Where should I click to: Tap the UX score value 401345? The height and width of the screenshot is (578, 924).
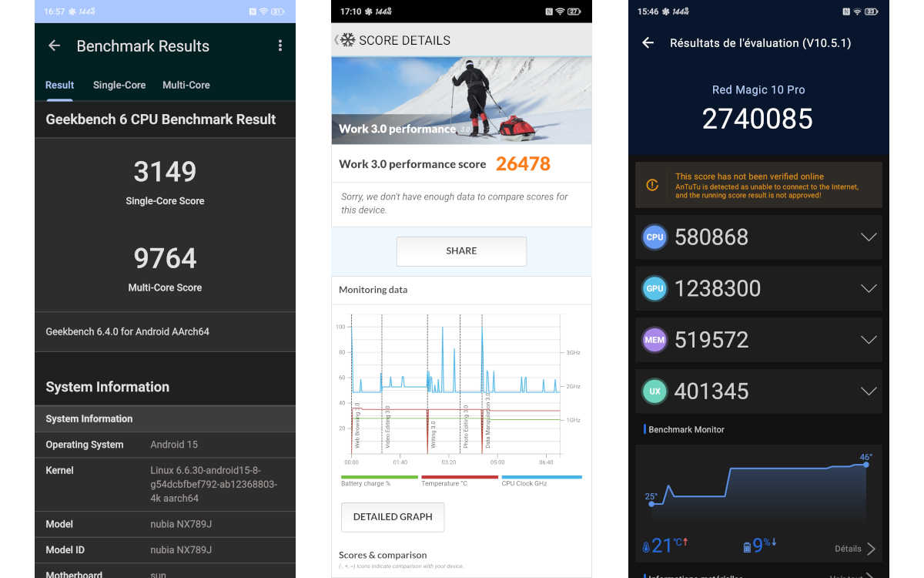[x=711, y=392]
